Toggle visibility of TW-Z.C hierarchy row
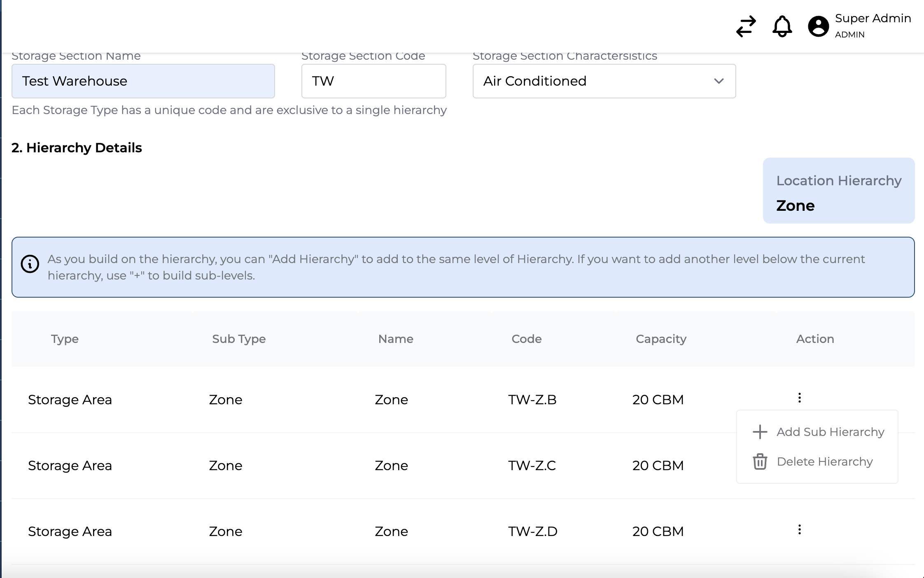The height and width of the screenshot is (578, 924). pos(799,464)
